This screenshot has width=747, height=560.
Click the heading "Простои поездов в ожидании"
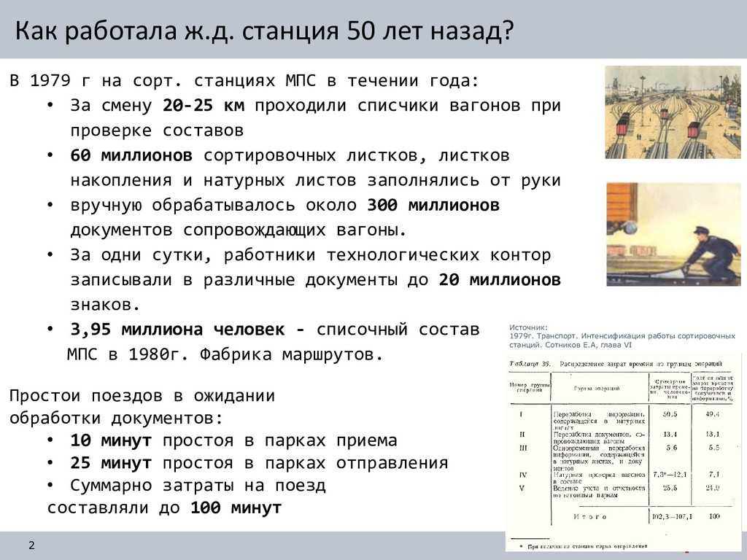(142, 396)
